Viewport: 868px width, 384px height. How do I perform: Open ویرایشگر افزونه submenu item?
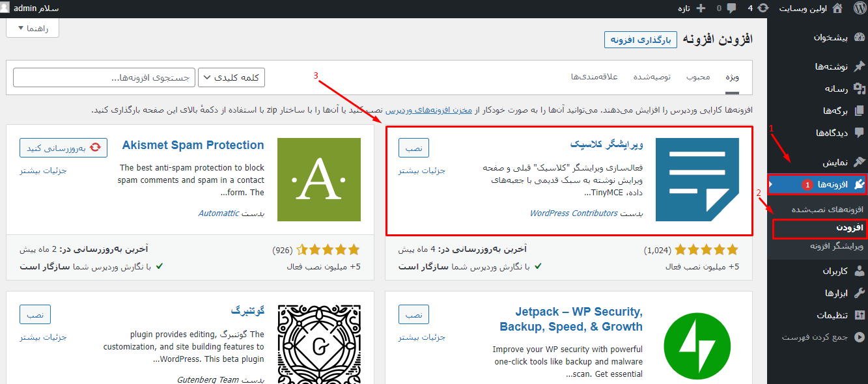(836, 246)
